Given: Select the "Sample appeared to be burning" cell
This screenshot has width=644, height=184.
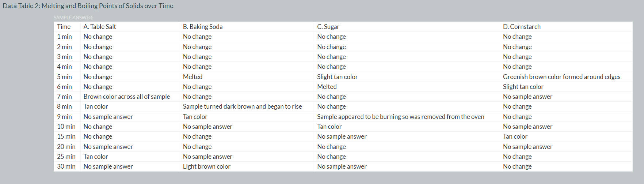Looking at the screenshot, I should [400, 117].
